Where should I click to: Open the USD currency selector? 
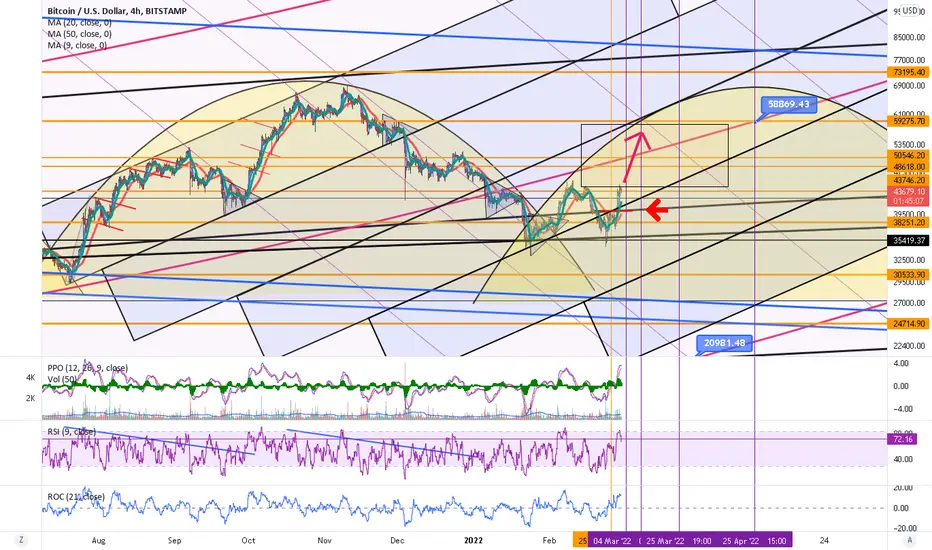tap(910, 11)
